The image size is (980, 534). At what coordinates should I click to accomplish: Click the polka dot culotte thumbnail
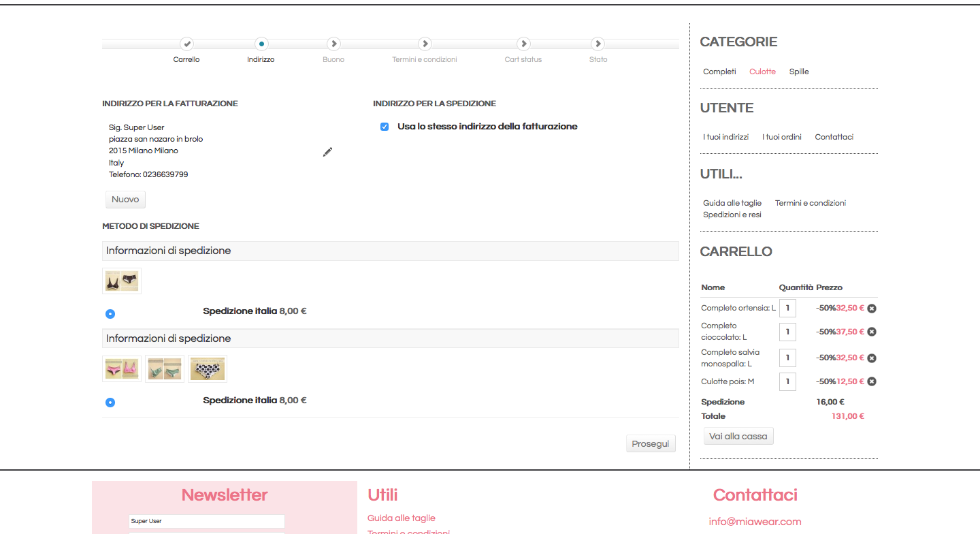click(x=208, y=369)
